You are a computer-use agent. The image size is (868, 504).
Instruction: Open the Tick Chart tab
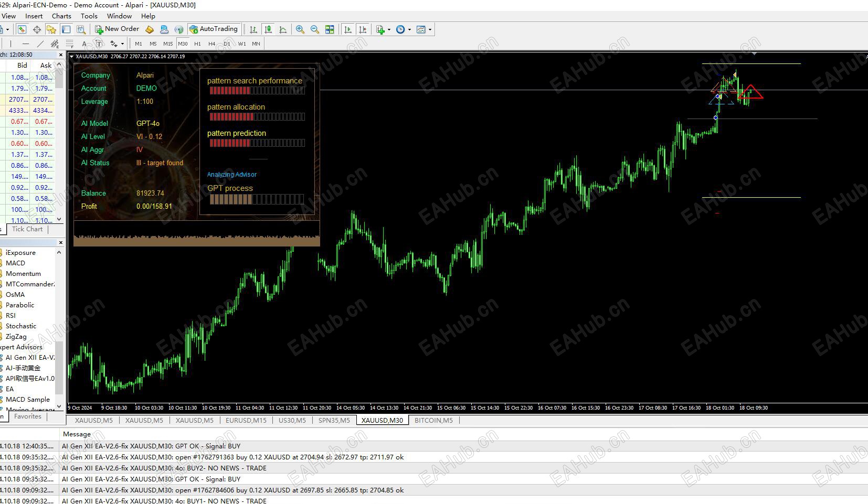coord(27,229)
